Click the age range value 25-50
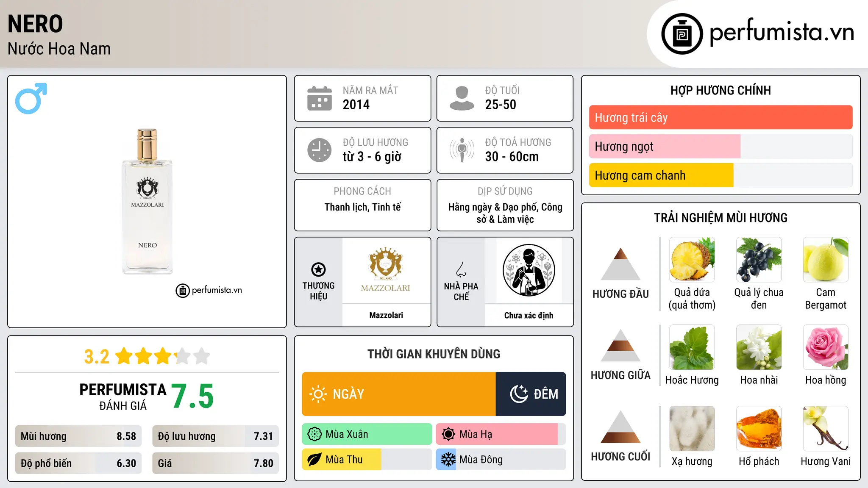This screenshot has height=488, width=868. (501, 105)
